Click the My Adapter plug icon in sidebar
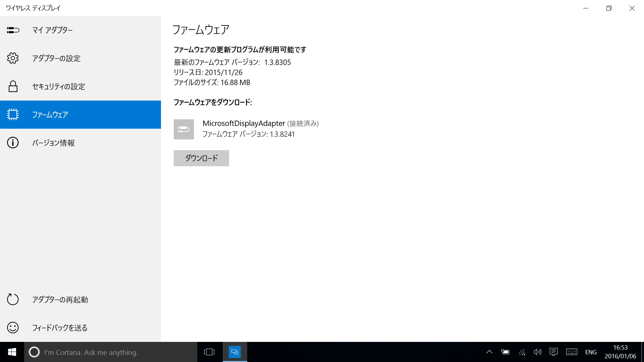This screenshot has height=362, width=644. (13, 30)
